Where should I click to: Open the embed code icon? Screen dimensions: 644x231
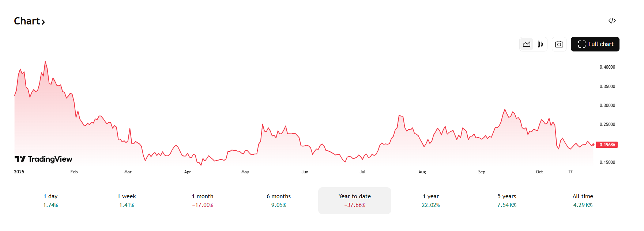(x=613, y=21)
